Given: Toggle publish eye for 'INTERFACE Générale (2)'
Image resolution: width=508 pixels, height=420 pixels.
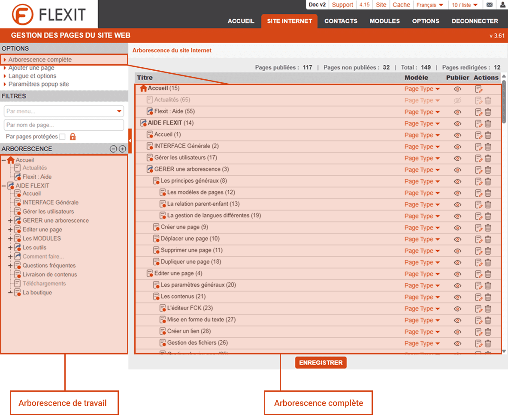Looking at the screenshot, I should 457,147.
